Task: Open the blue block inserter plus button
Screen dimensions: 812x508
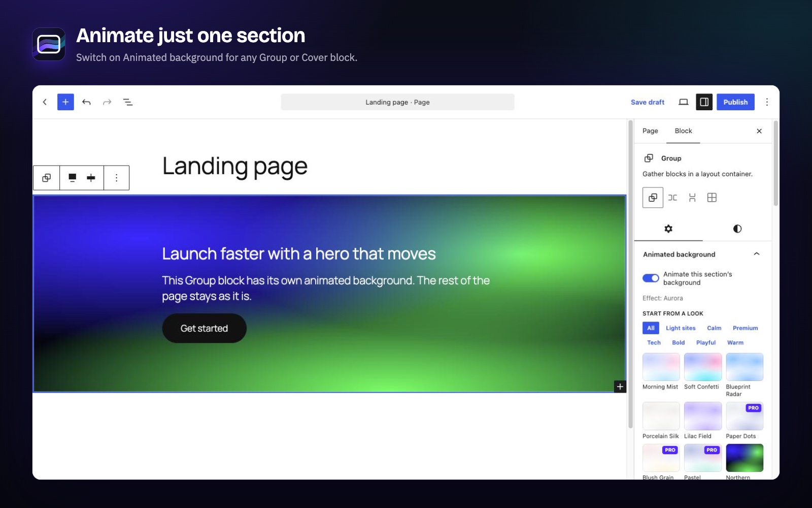Action: pyautogui.click(x=65, y=102)
